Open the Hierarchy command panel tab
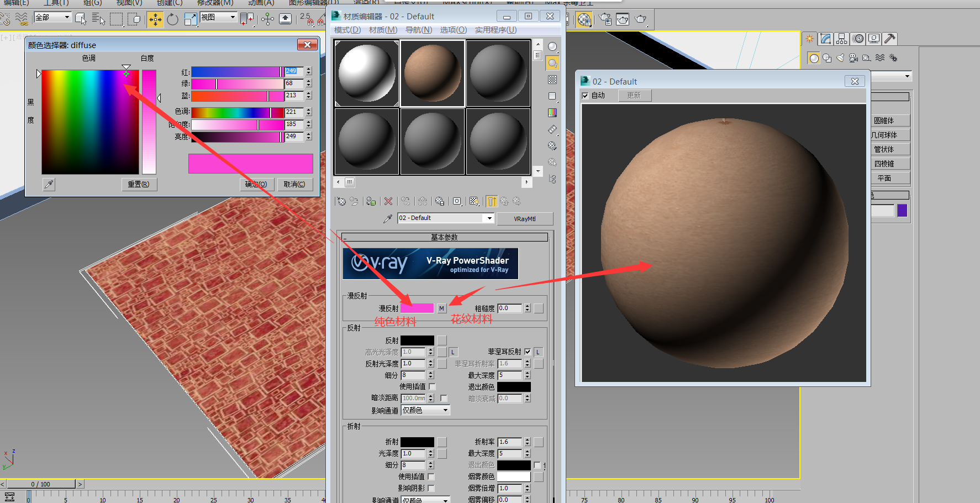 click(842, 39)
